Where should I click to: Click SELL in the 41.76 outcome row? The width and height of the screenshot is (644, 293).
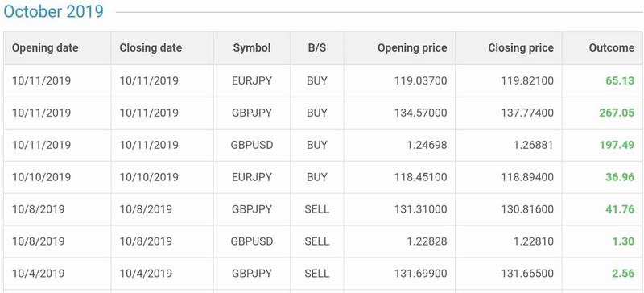(x=316, y=209)
